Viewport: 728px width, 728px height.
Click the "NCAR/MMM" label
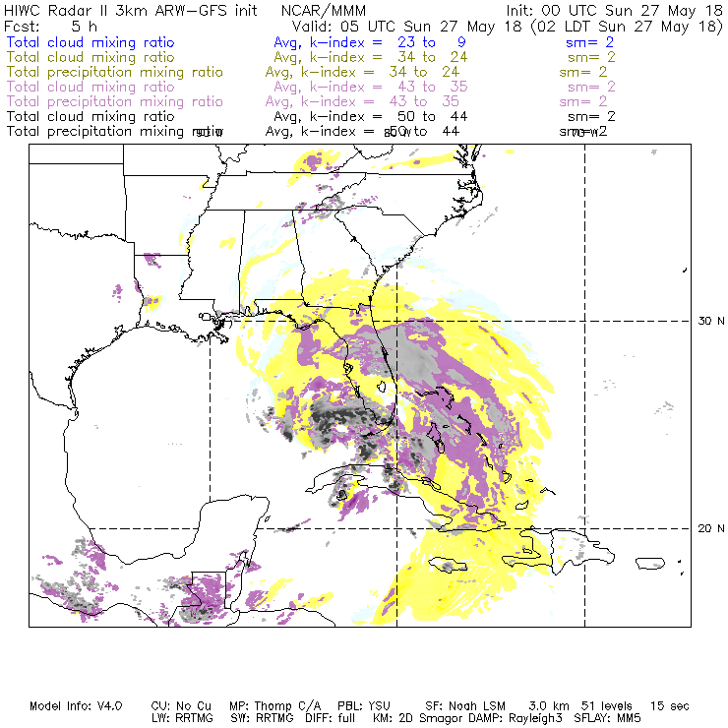coord(324,11)
